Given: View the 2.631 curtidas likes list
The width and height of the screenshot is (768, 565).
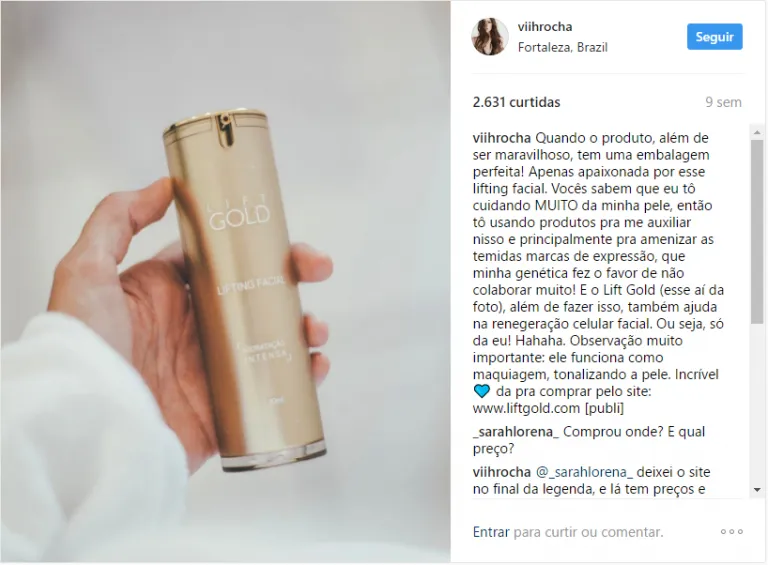Looking at the screenshot, I should click(x=516, y=102).
